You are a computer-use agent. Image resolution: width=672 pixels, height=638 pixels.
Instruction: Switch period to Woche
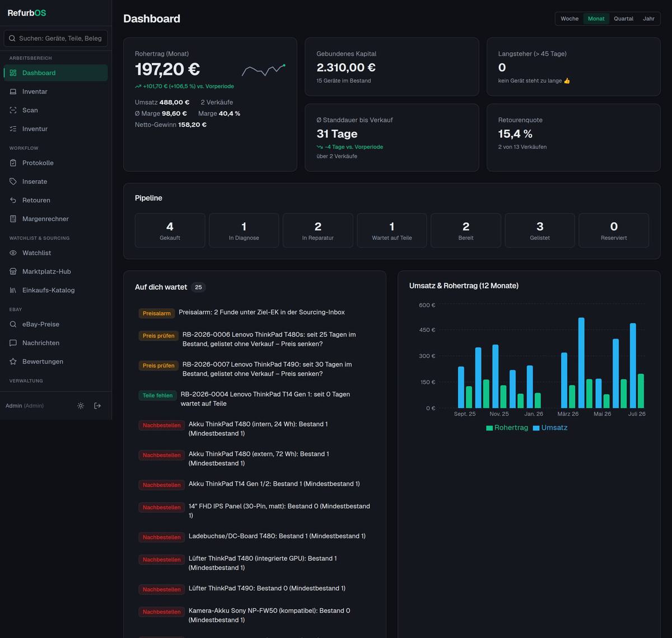click(570, 18)
